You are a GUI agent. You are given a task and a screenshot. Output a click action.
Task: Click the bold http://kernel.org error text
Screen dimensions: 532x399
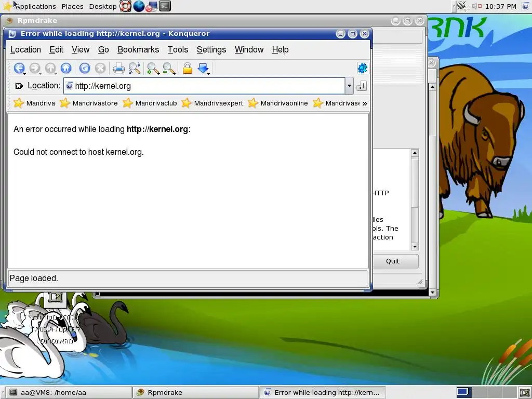pos(157,129)
